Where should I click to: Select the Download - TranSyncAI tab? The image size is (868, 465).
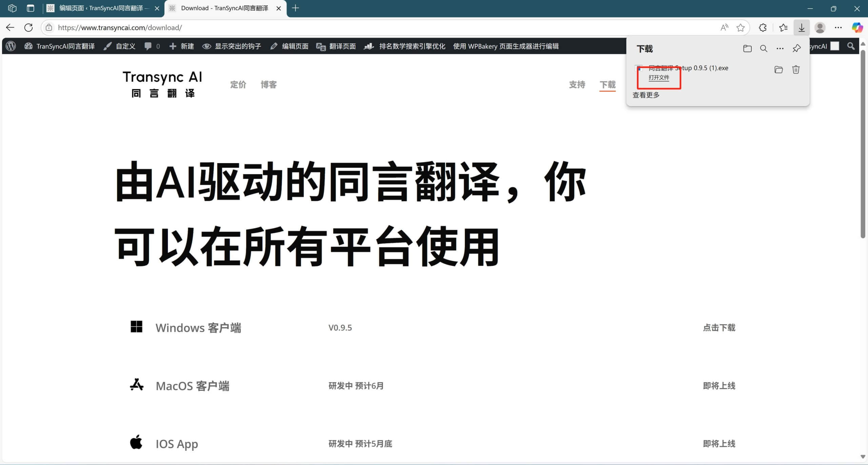tap(225, 8)
